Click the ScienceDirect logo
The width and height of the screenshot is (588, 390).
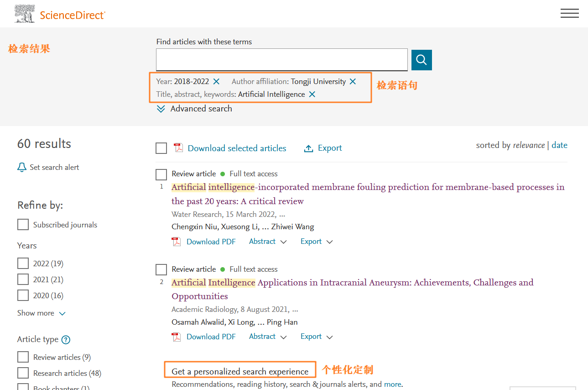point(60,14)
